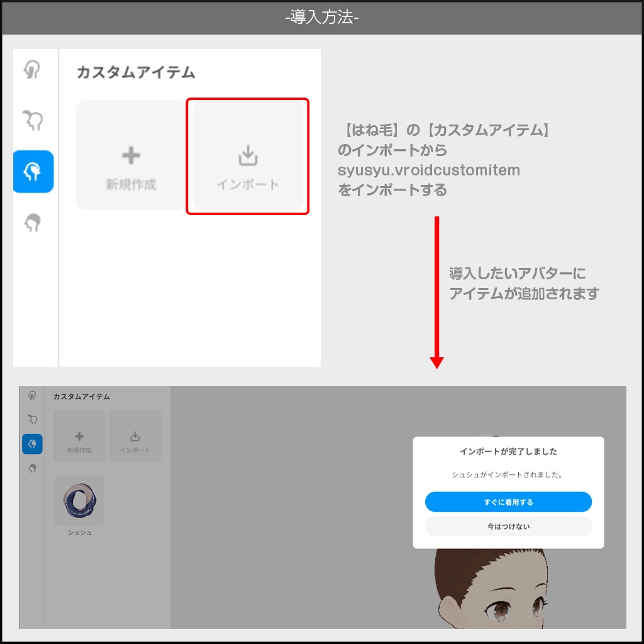This screenshot has height=644, width=644.
Task: Select the highlighted はね毛 category icon in sidebar
Action: 33,172
